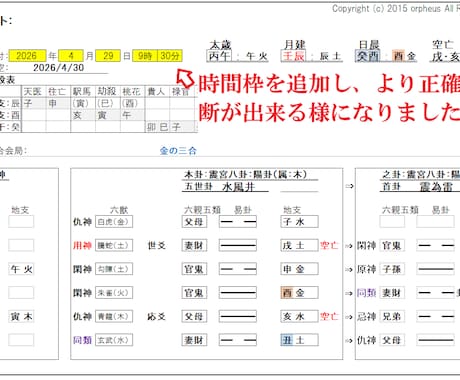Click the 父母 cell in the 応爻 row

coord(194,316)
